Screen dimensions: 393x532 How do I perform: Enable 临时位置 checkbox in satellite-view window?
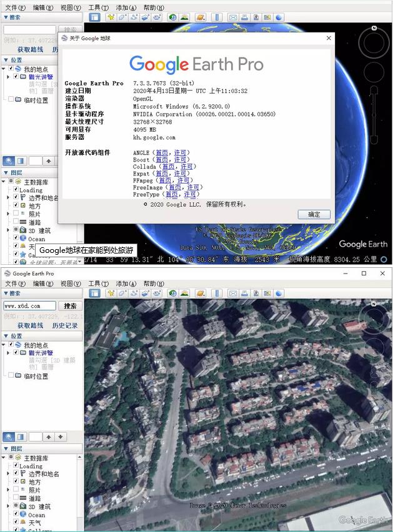(11, 375)
